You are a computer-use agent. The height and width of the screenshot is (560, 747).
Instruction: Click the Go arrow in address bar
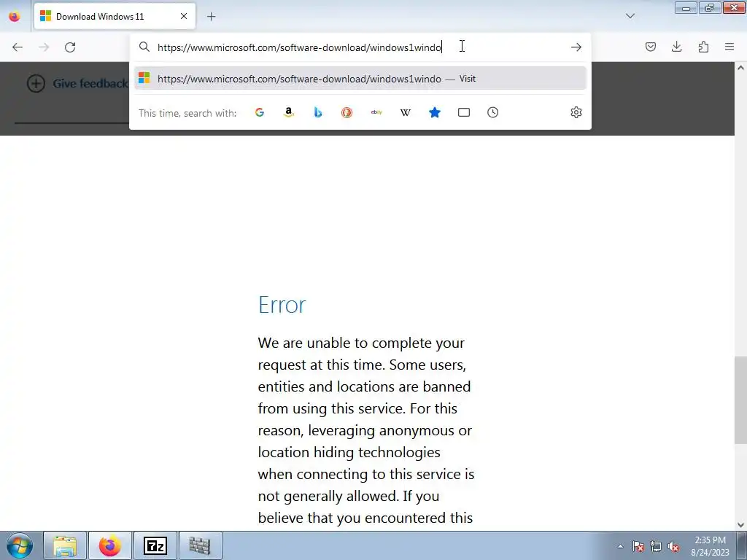576,47
